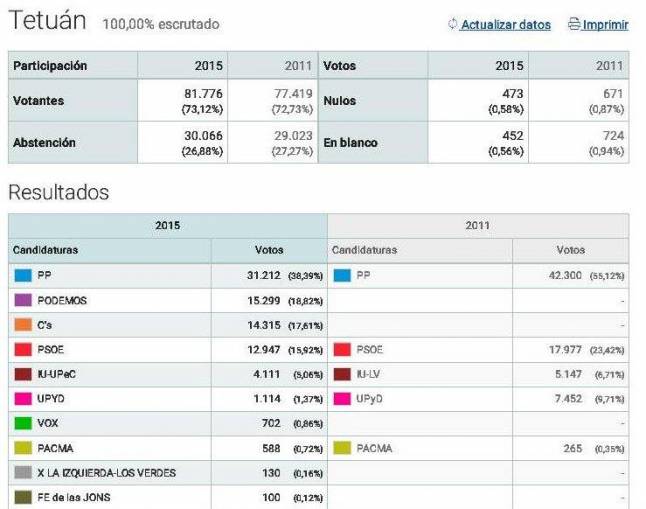This screenshot has width=646, height=509.
Task: Click the red PSOE 2015 color swatch
Action: (x=23, y=349)
